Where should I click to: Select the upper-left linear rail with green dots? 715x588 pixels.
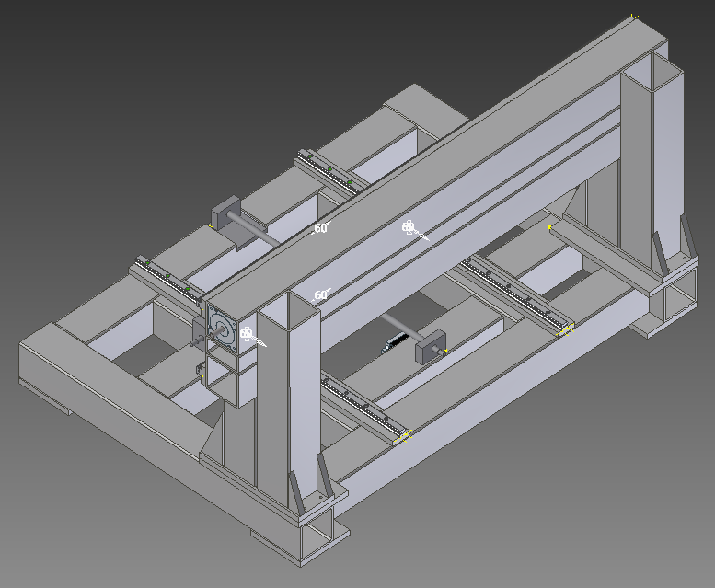(x=331, y=172)
